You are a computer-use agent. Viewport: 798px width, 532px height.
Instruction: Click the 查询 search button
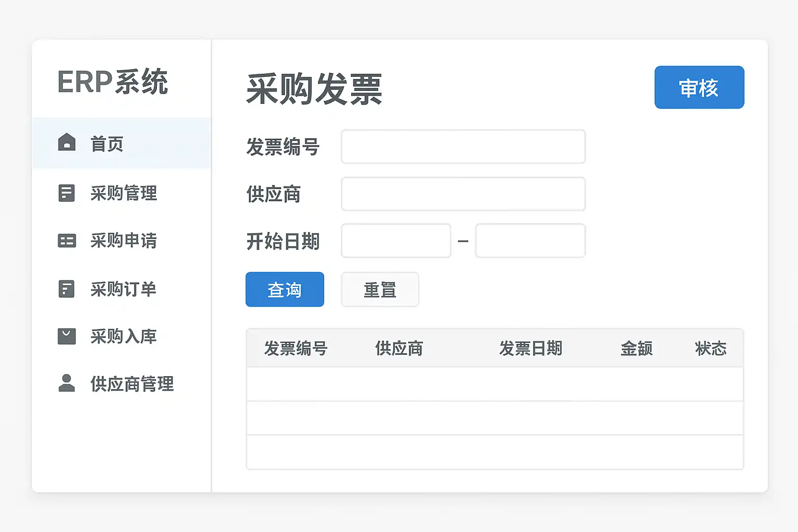click(x=285, y=289)
